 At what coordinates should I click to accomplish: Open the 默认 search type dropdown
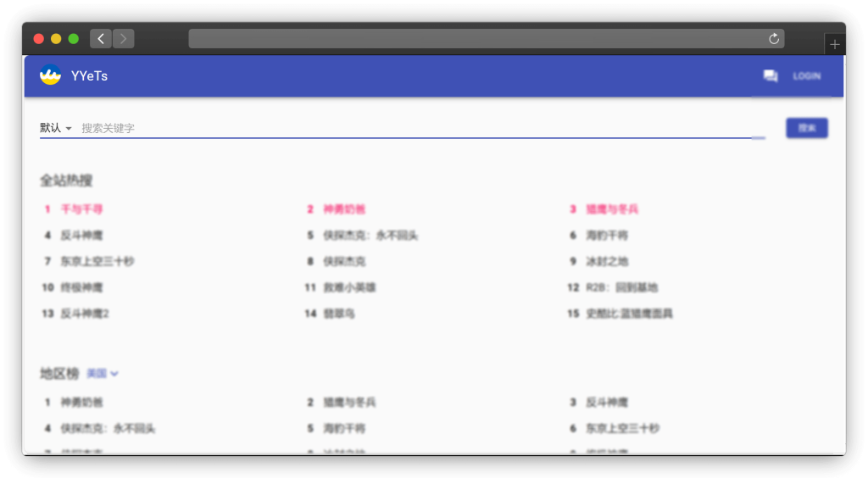click(55, 128)
